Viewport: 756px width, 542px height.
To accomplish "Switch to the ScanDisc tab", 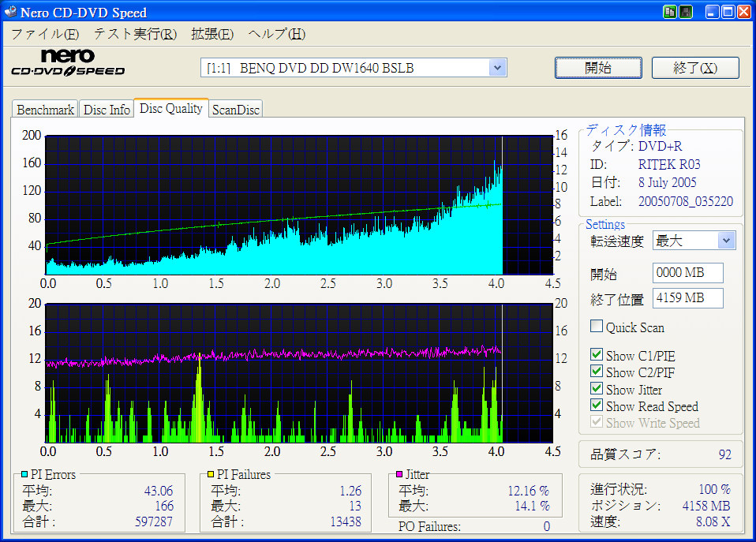I will coord(236,110).
